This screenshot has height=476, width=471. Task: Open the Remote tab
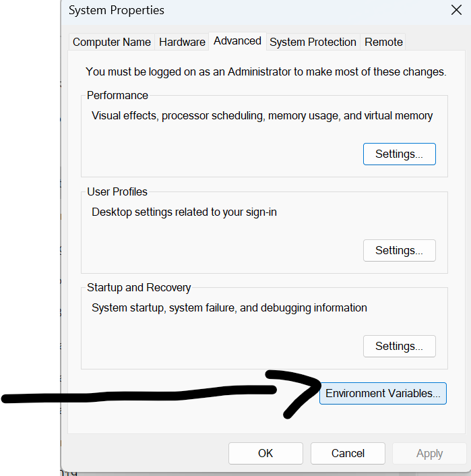383,42
